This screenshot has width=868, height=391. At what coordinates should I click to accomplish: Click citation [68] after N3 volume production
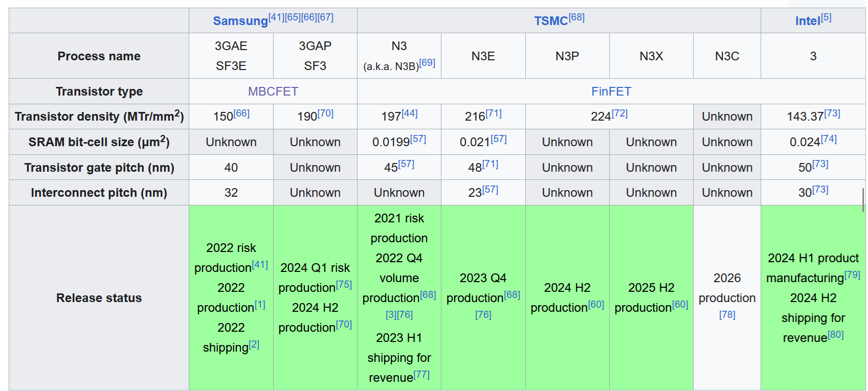[428, 294]
